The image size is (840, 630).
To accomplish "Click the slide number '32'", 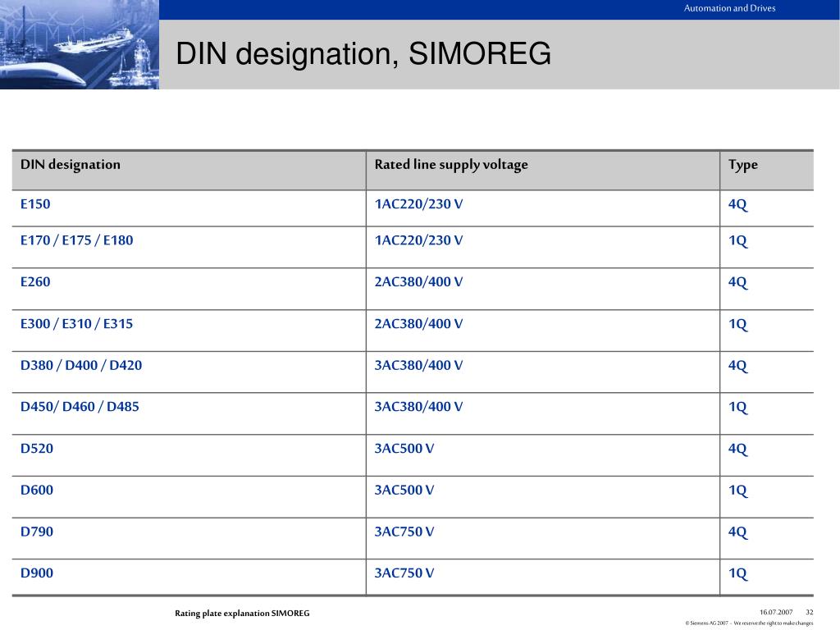I will 809,612.
